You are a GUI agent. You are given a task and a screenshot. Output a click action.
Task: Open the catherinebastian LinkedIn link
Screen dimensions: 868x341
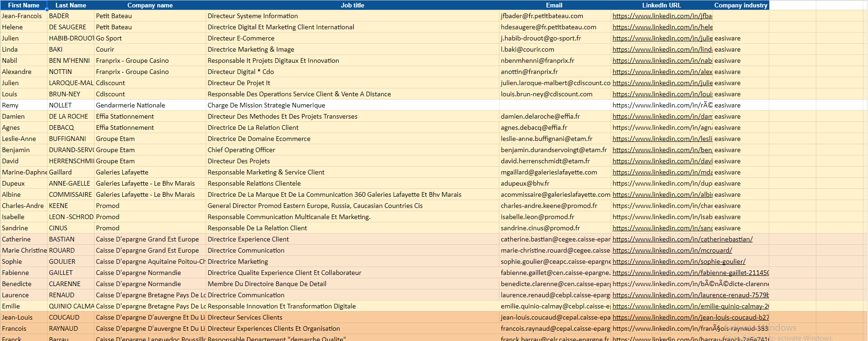682,239
